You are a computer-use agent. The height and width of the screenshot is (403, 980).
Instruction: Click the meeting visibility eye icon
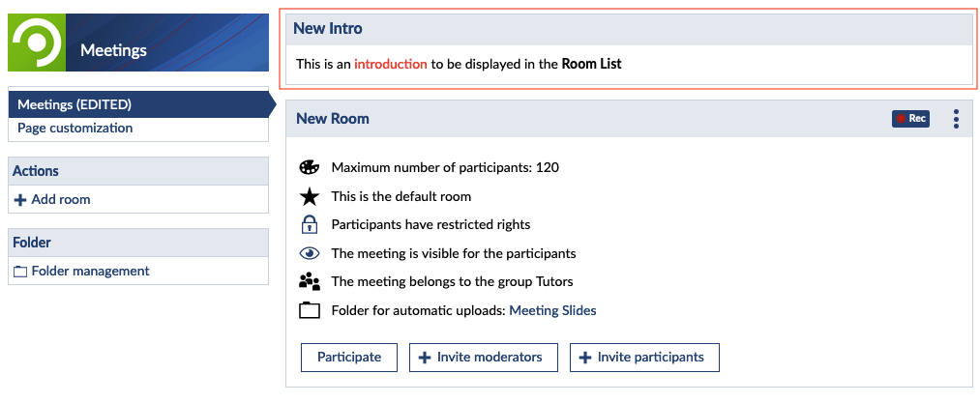[x=310, y=253]
